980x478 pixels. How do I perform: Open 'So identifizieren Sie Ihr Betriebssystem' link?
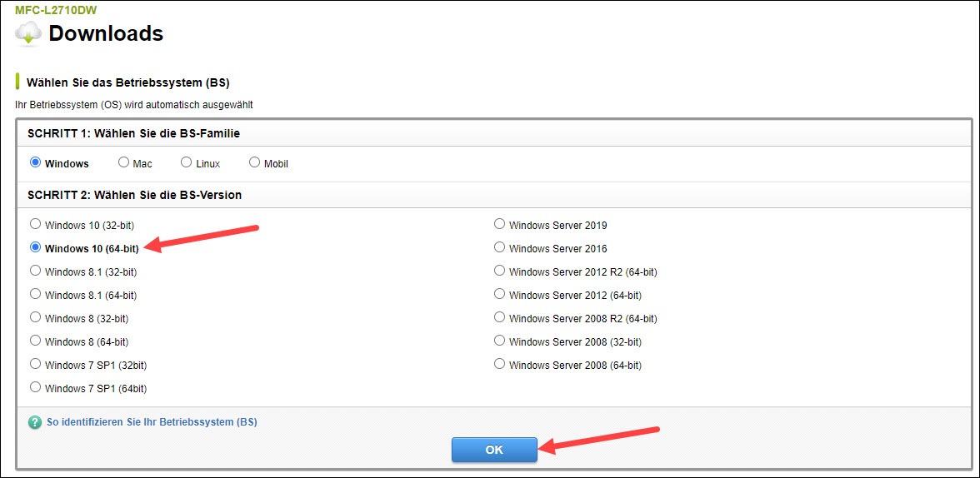152,422
